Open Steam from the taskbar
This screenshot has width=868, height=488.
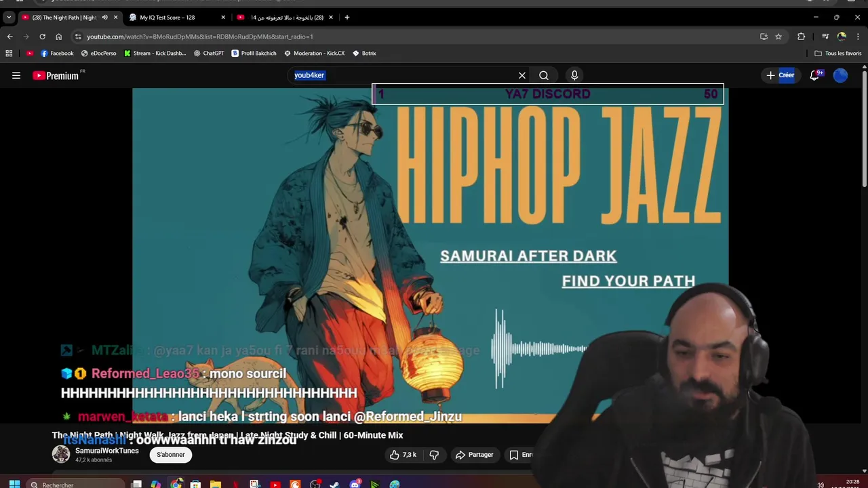[334, 484]
